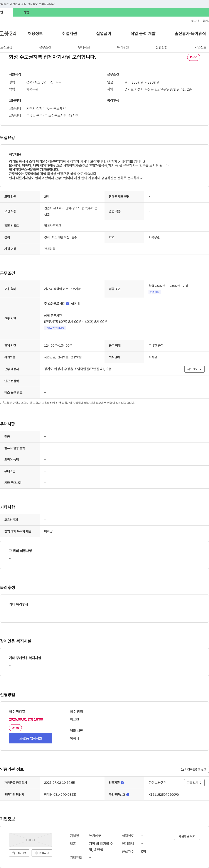Click the 비희망 value in 기타사항
209x868 pixels.
pyautogui.click(x=48, y=531)
